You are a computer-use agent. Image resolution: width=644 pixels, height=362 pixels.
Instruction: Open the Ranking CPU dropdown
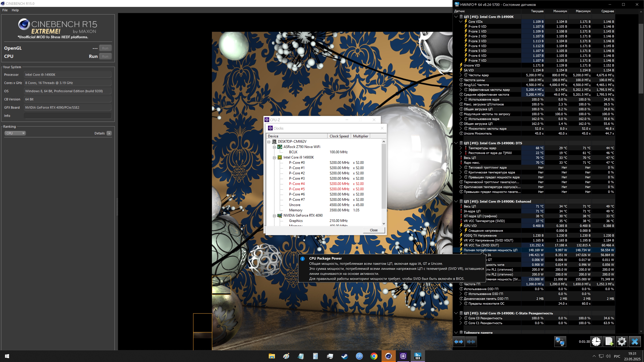point(15,133)
